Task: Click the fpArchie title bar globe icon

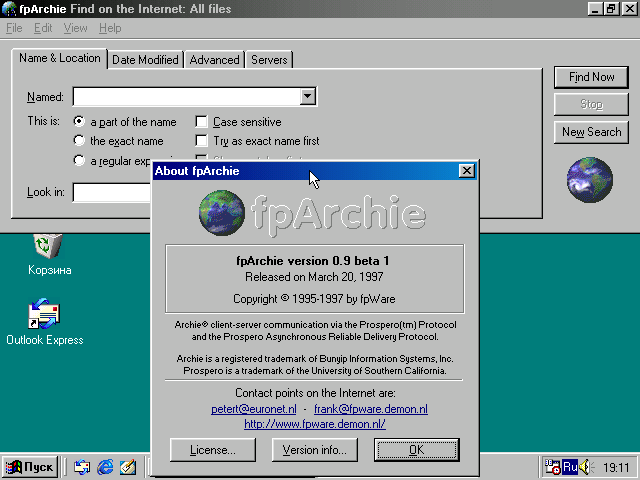Action: 9,9
